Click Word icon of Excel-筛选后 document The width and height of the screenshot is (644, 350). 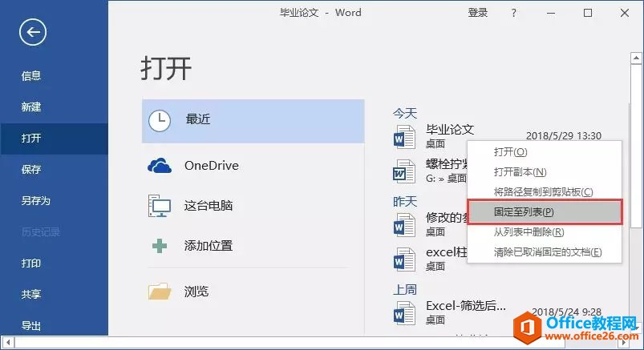404,312
